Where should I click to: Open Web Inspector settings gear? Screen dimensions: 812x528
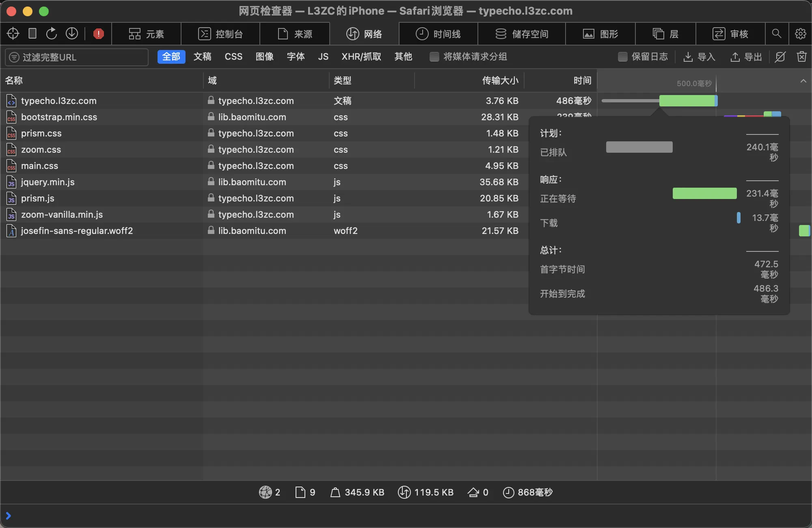[x=800, y=34]
